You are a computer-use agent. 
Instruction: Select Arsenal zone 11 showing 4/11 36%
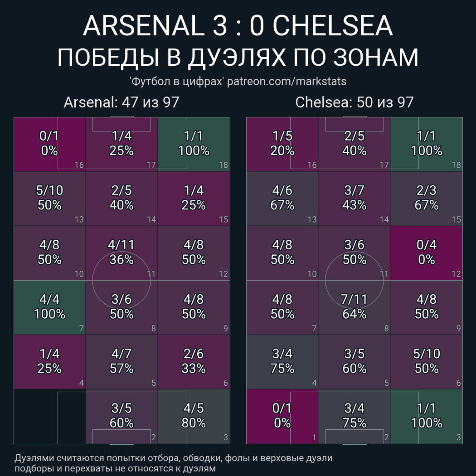[x=122, y=253]
